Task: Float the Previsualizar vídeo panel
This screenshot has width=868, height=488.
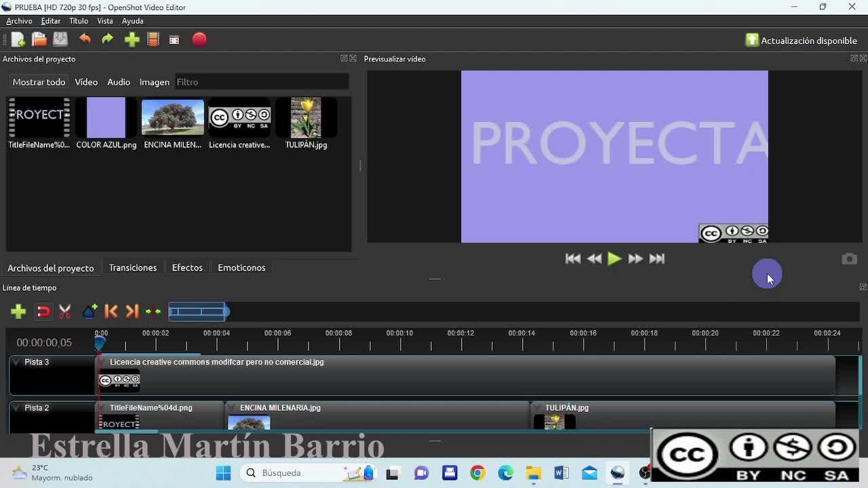Action: [x=854, y=59]
